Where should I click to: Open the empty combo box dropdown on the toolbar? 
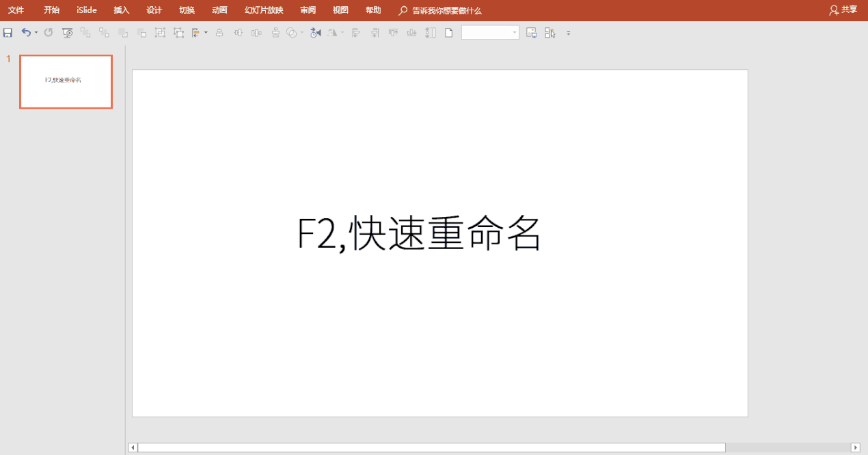515,32
